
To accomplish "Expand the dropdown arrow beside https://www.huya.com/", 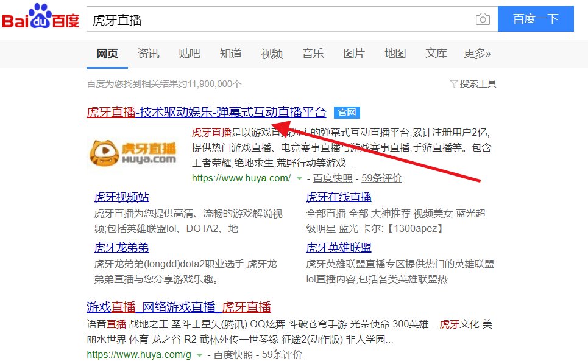I will click(299, 178).
